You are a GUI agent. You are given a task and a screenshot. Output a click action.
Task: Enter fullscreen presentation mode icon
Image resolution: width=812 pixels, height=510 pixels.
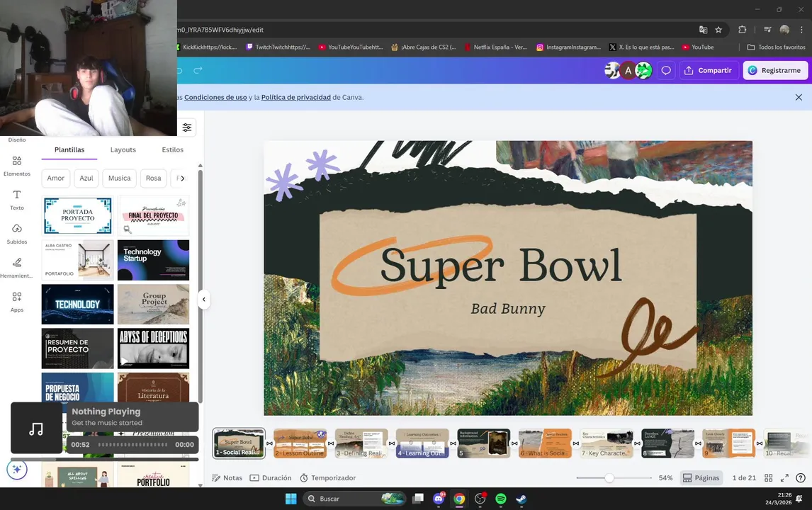[784, 478]
